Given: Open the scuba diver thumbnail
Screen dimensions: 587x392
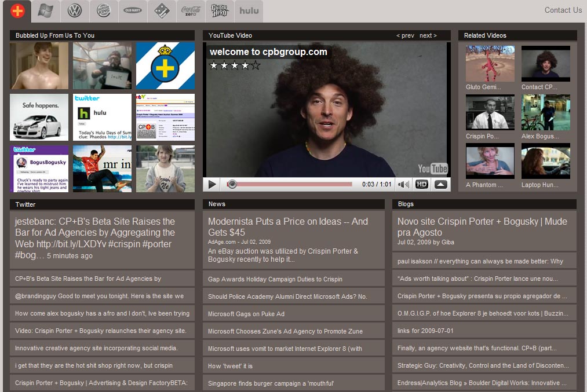Looking at the screenshot, I should pos(102,65).
